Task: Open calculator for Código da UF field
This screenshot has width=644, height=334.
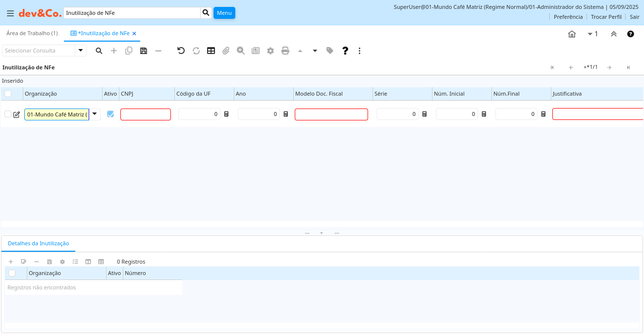Action: [226, 114]
